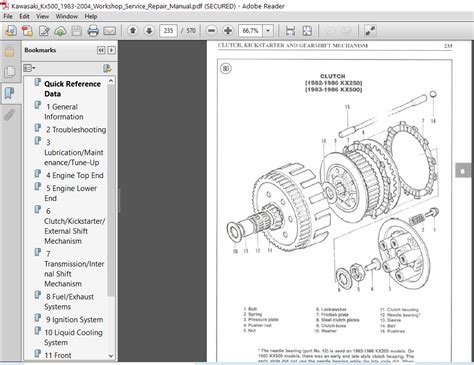Collapse the Bookmarks pane with double arrow

click(101, 50)
